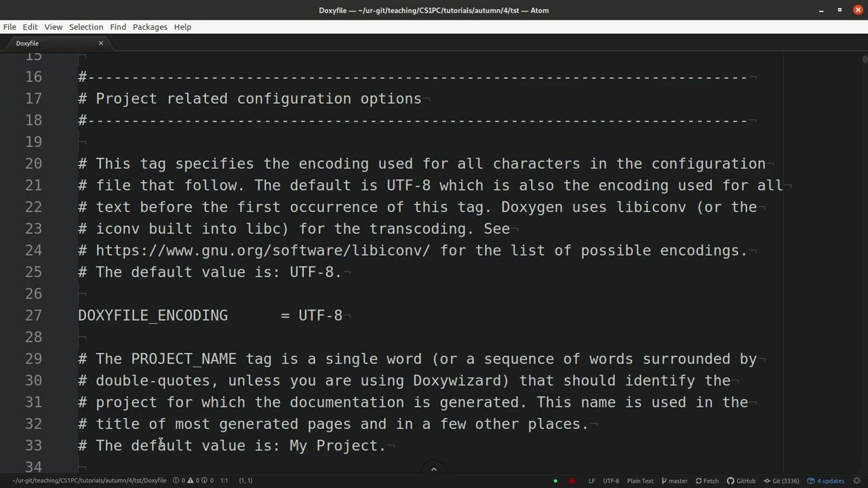Expand the bottom panel chevron
Screen dimensions: 868x488
tap(434, 469)
